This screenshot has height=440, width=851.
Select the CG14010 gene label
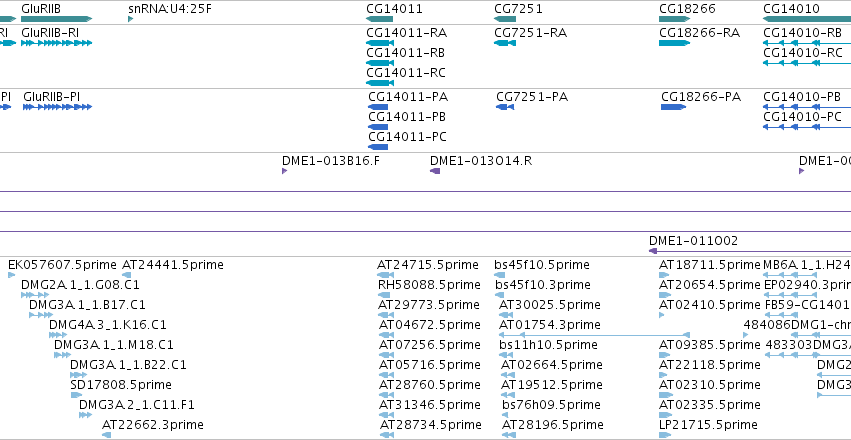(x=791, y=9)
